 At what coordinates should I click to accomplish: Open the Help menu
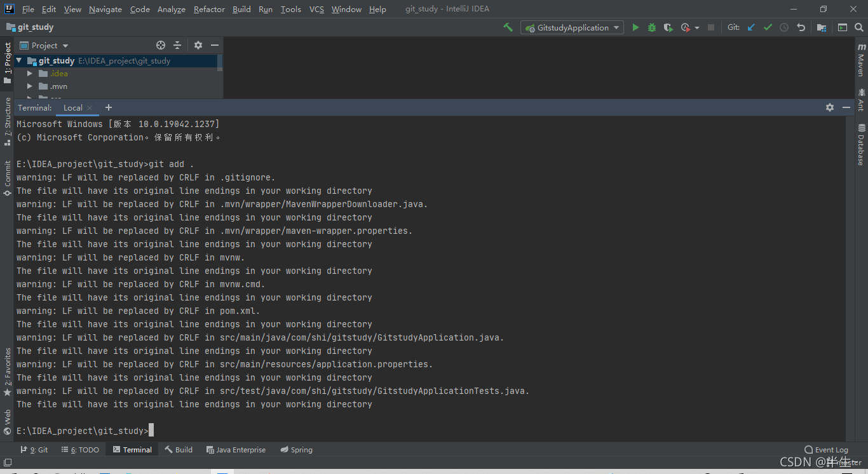[x=377, y=9]
